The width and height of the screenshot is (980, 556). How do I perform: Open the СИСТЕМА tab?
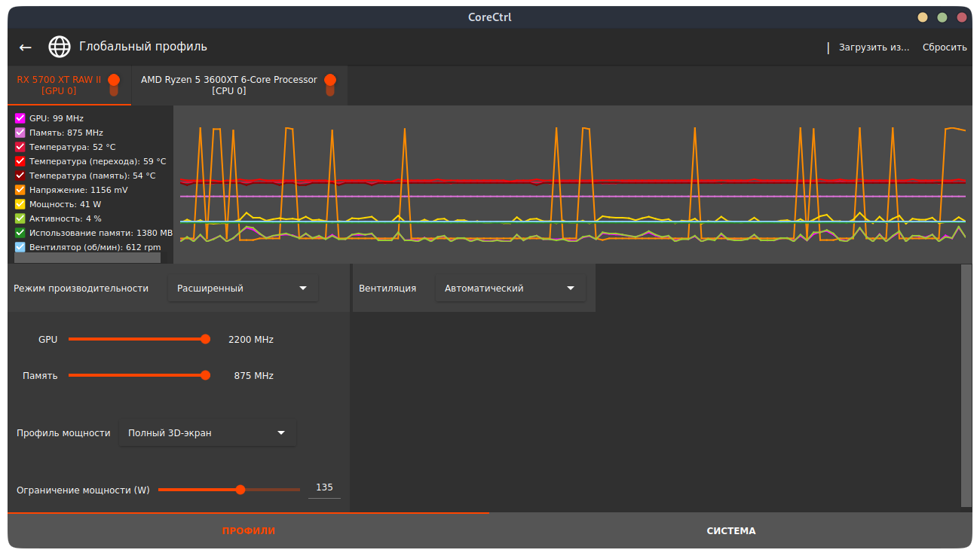pyautogui.click(x=730, y=531)
